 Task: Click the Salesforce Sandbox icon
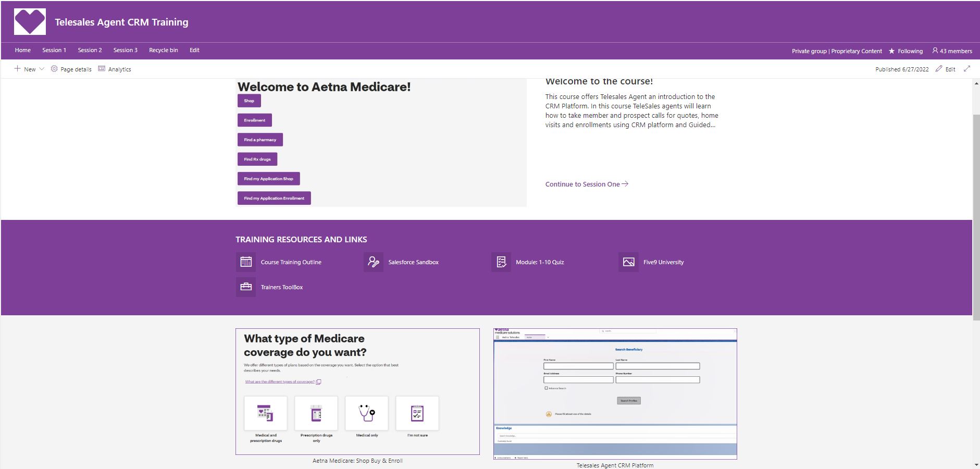coord(374,262)
